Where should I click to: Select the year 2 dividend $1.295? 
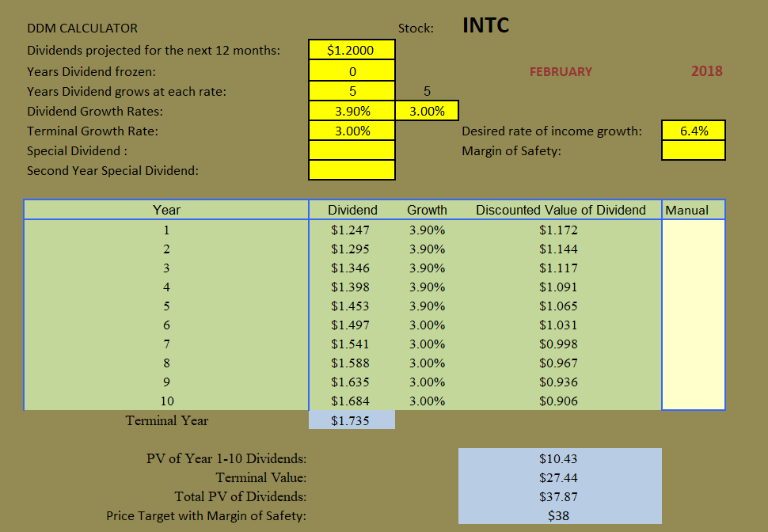coord(350,249)
